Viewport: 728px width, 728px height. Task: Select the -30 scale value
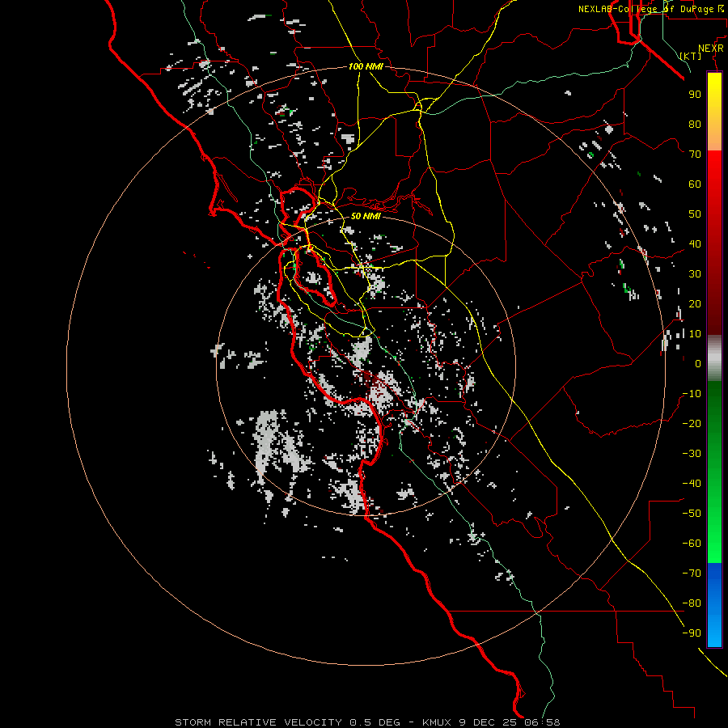[x=692, y=454]
